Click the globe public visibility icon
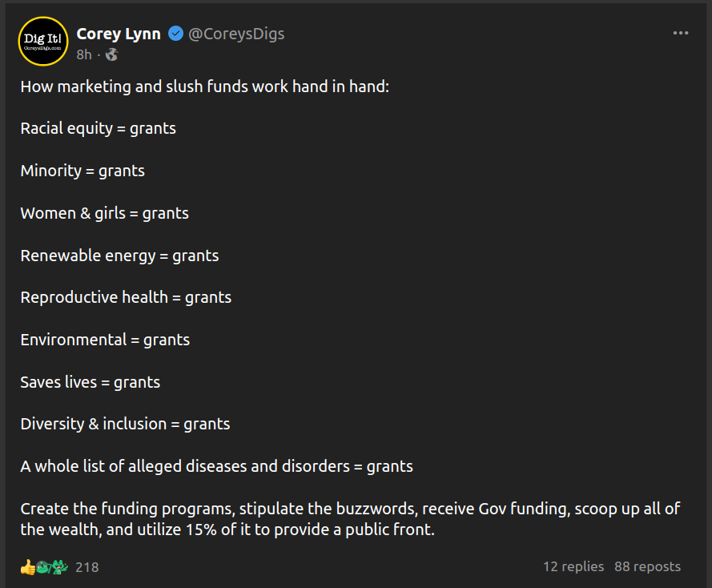The image size is (712, 588). tap(111, 54)
